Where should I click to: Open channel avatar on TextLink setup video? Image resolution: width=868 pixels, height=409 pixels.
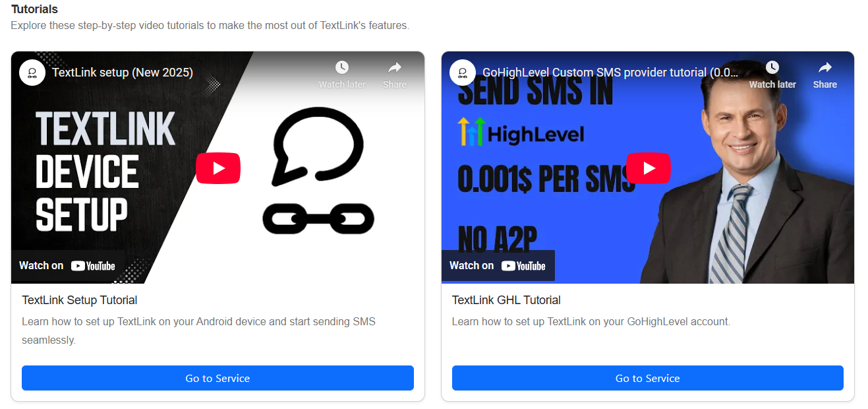click(x=32, y=73)
